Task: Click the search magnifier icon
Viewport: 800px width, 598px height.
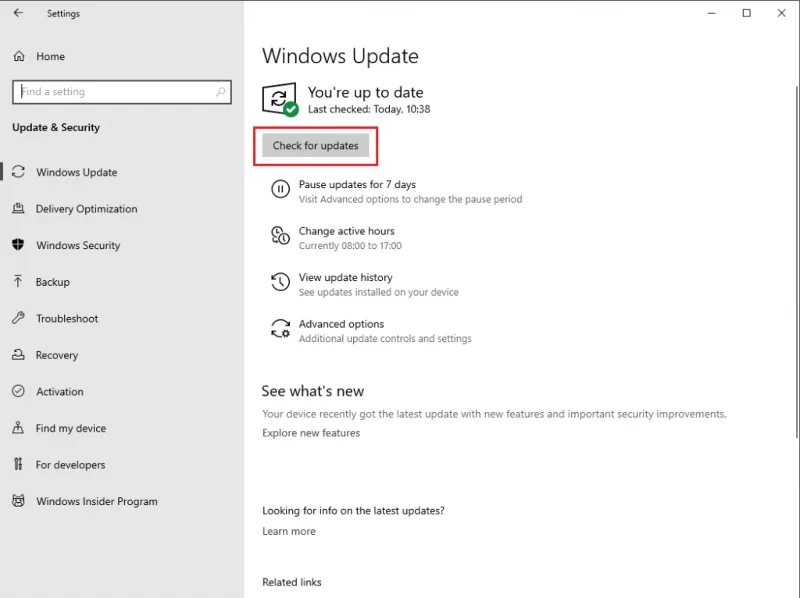Action: point(220,92)
